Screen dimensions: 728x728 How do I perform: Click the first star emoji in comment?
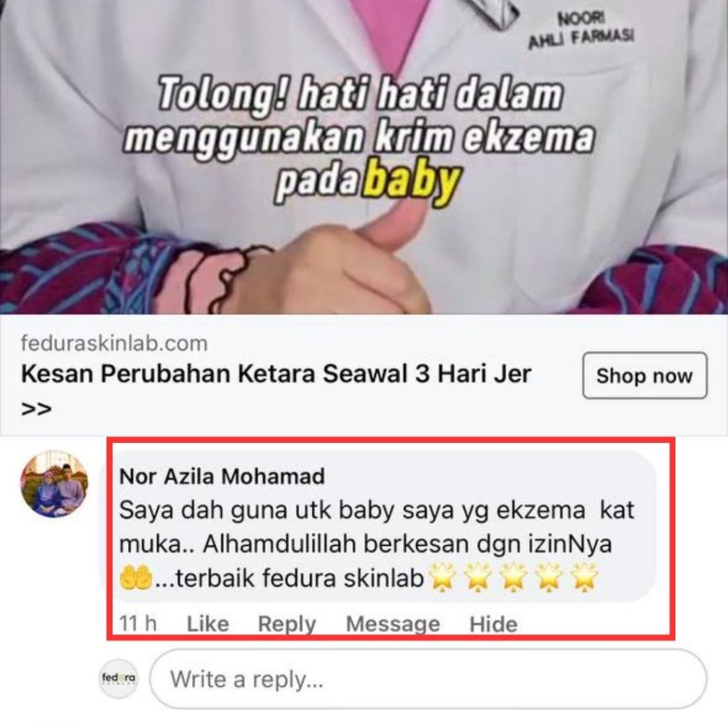tap(442, 578)
